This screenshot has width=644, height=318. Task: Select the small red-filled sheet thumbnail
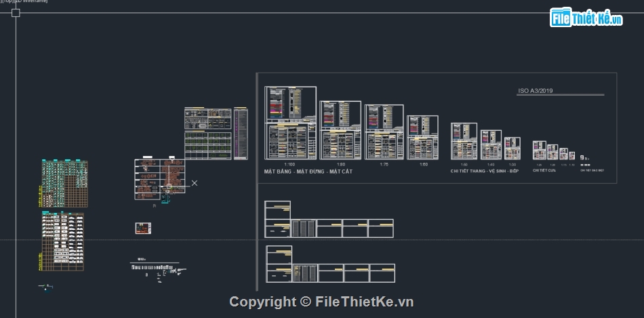tap(143, 228)
